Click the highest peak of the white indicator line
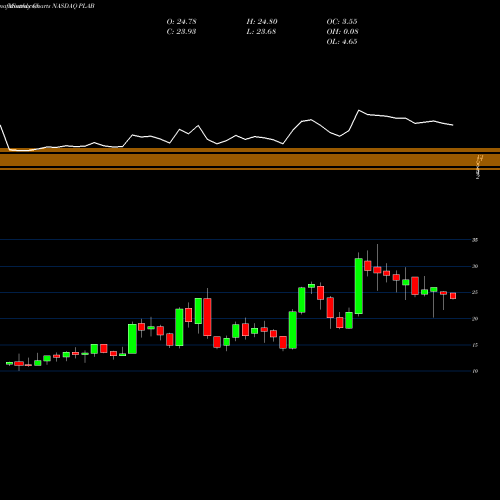 359,110
